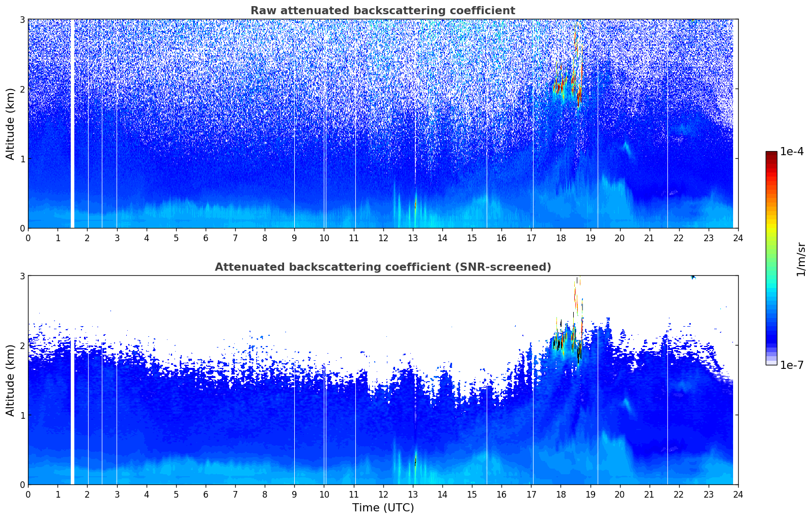Click the top plot's 'Altitude (km)' label

coord(11,124)
